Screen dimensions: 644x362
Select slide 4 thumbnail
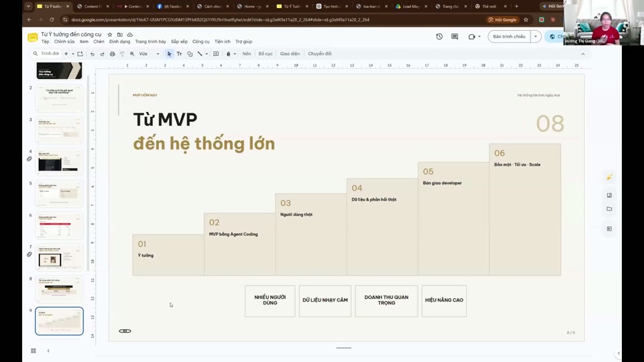pos(59,162)
